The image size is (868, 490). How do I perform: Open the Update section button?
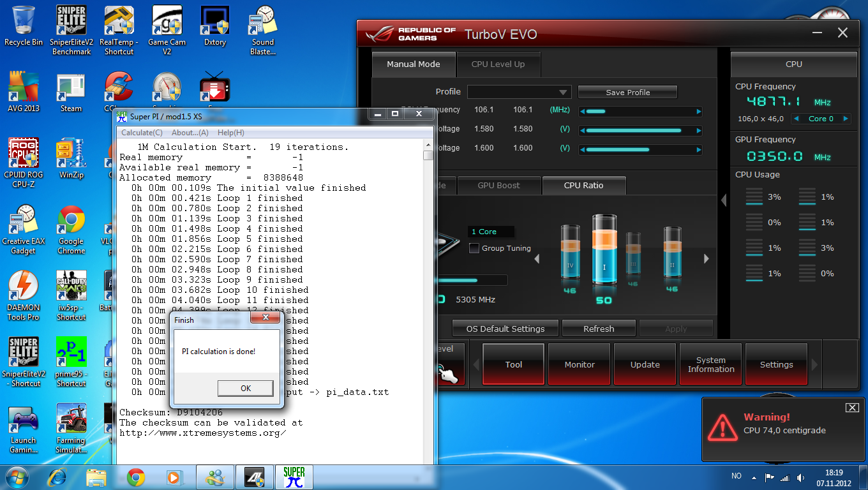(x=645, y=364)
